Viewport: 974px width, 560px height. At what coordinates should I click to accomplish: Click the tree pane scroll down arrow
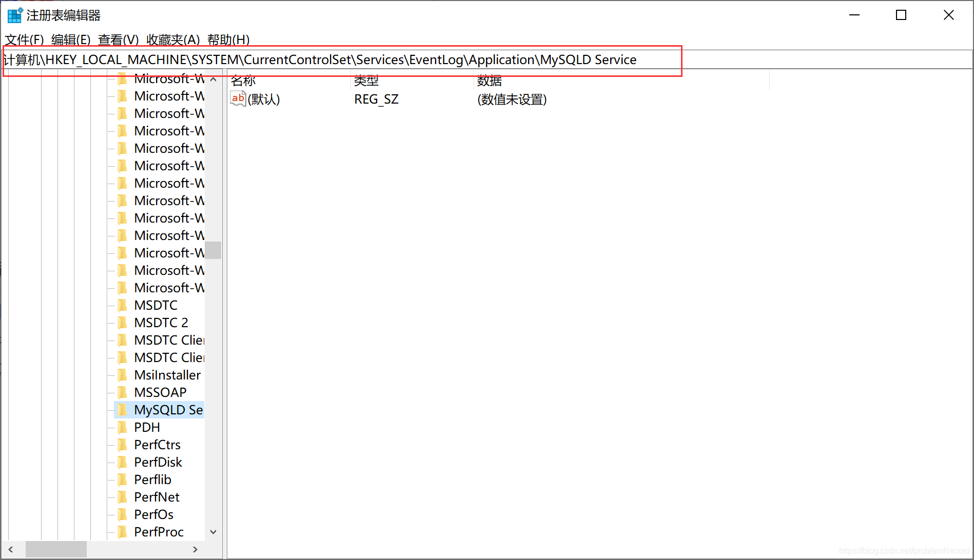(213, 532)
